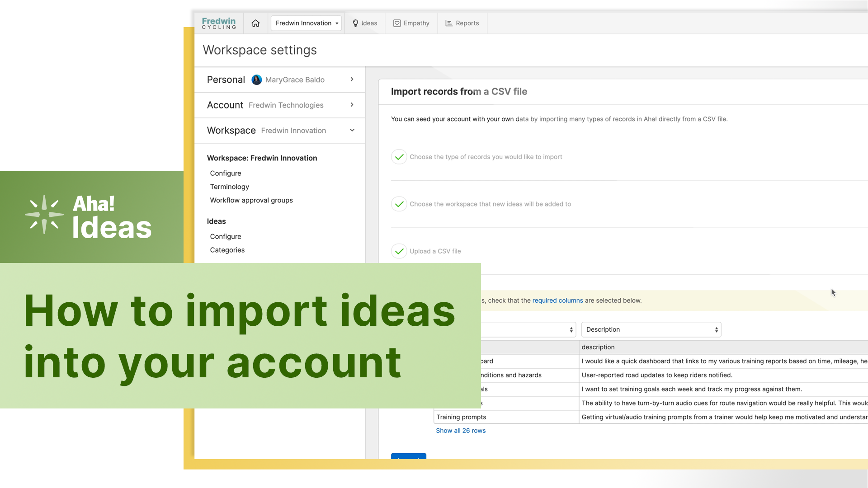The height and width of the screenshot is (488, 868).
Task: Click the home icon in the top navigation
Action: click(255, 23)
